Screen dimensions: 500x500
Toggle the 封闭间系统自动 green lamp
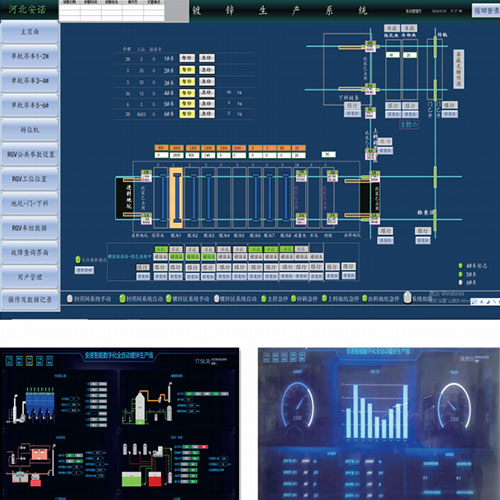(122, 298)
